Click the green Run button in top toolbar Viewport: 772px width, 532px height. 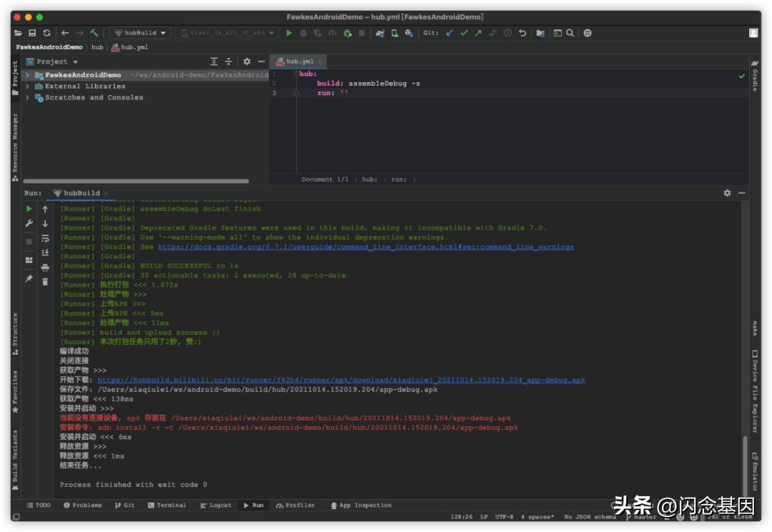coord(289,33)
